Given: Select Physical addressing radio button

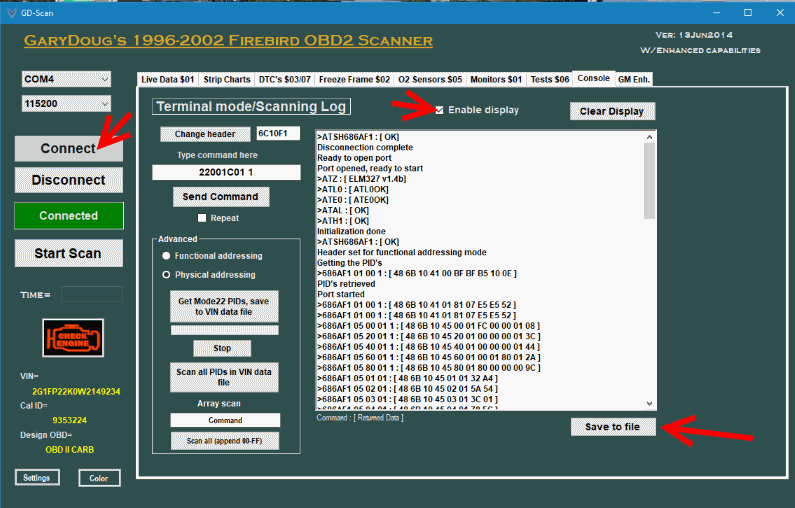Looking at the screenshot, I should pyautogui.click(x=166, y=274).
